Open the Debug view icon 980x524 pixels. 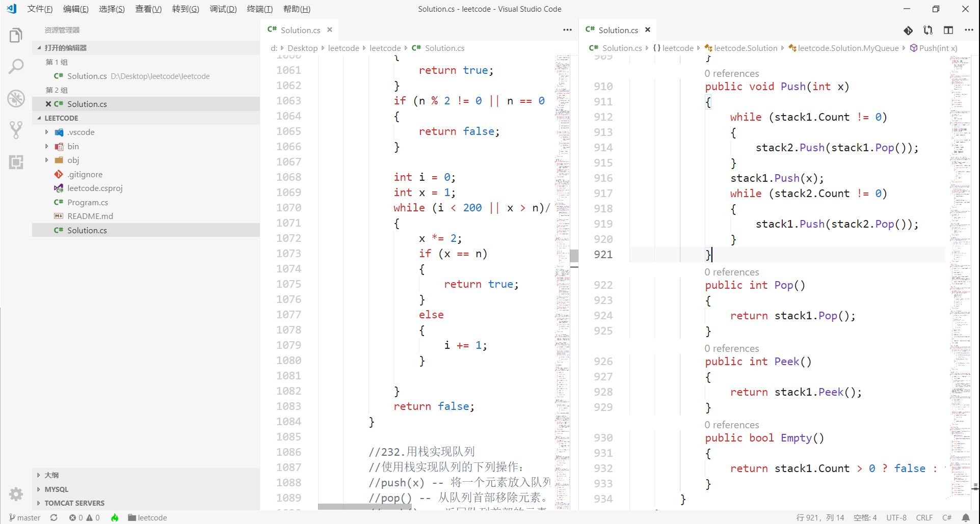point(16,98)
